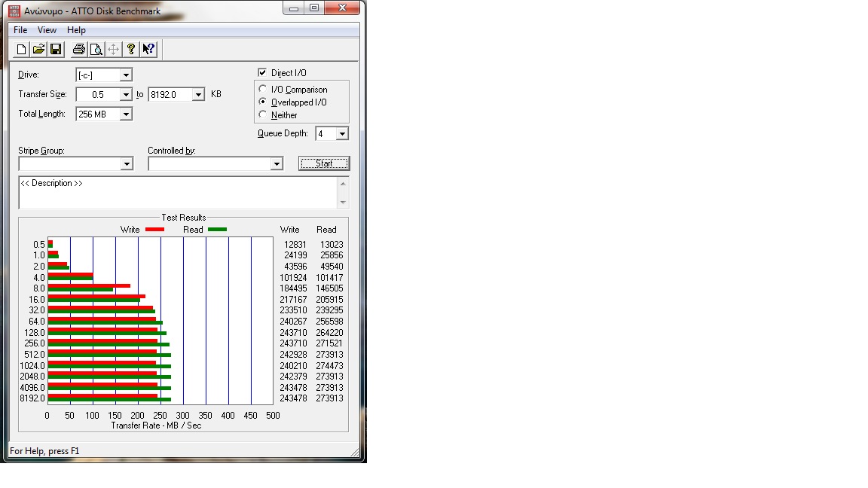This screenshot has height=488, width=868.
Task: Click the green Read legend swatch
Action: point(217,230)
